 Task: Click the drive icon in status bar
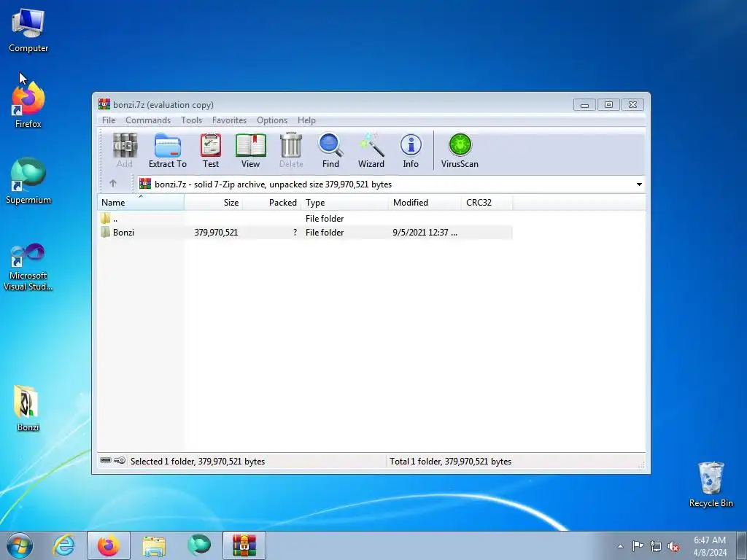tap(106, 461)
